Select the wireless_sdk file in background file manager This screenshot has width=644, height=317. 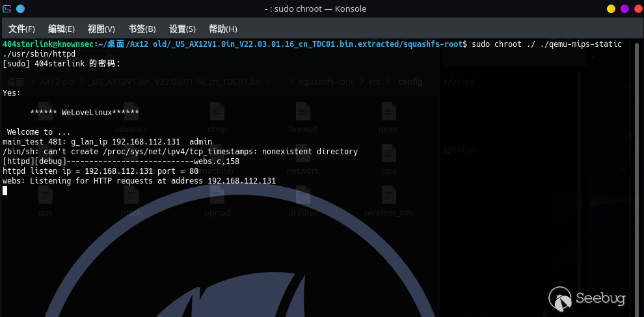coord(389,202)
